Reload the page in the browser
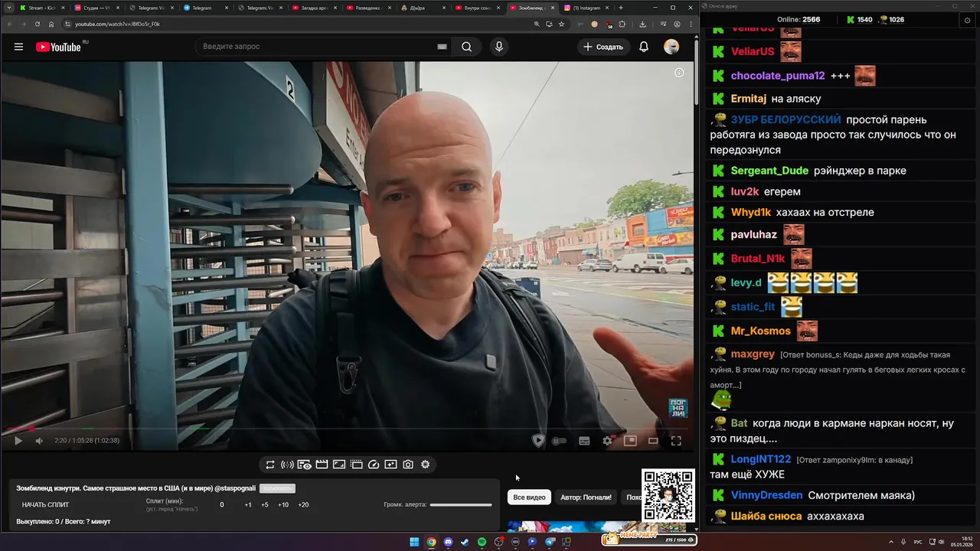Image resolution: width=980 pixels, height=551 pixels. (x=37, y=24)
